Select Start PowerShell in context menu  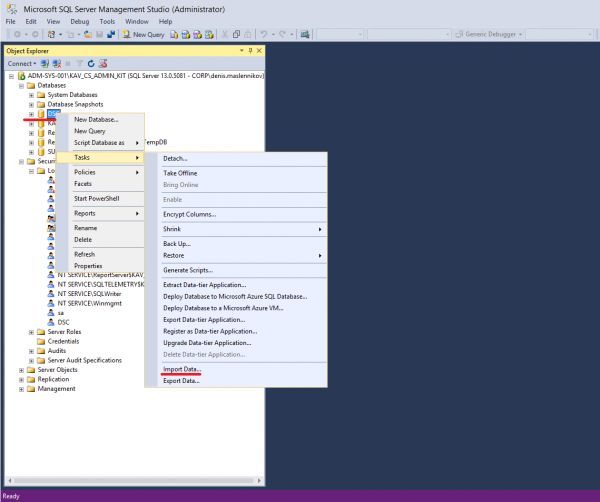point(95,198)
